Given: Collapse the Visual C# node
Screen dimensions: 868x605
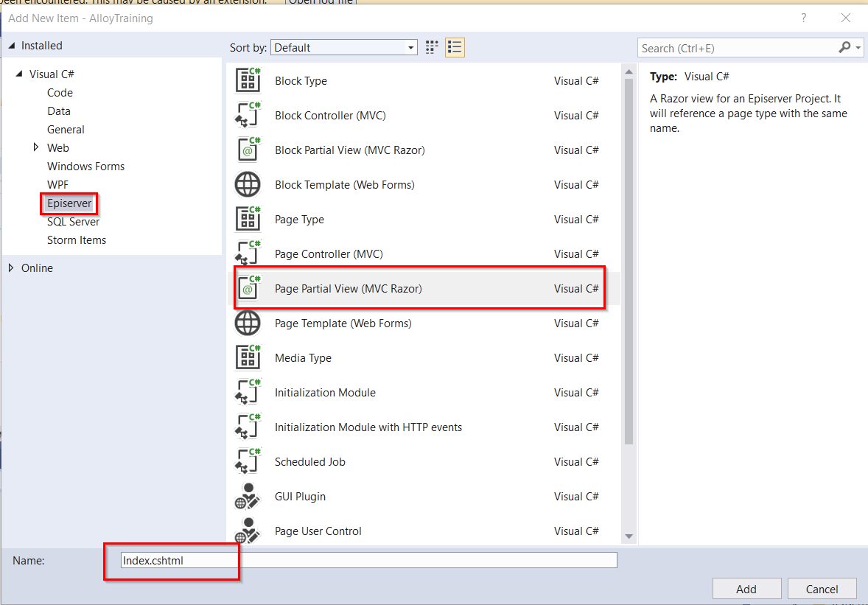Looking at the screenshot, I should tap(19, 74).
